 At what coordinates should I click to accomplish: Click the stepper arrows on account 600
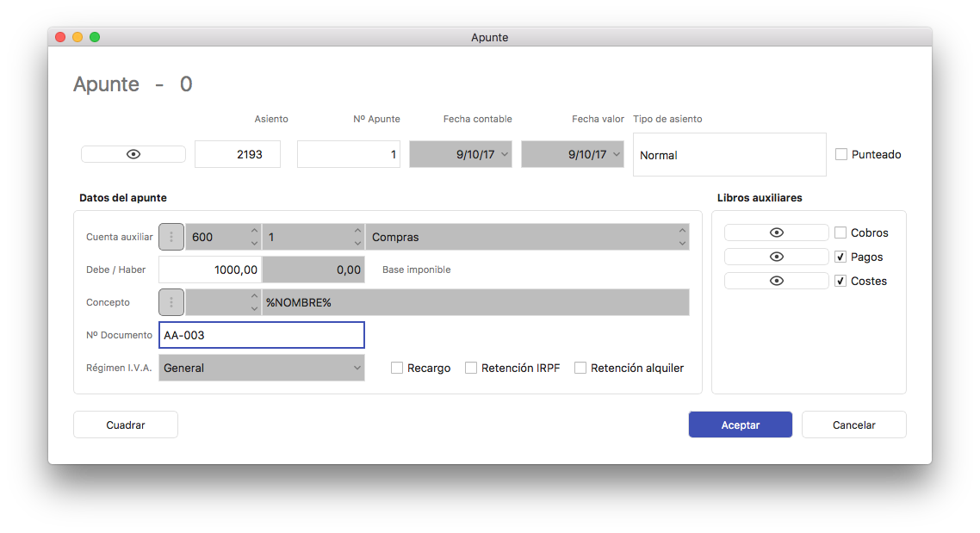tap(254, 237)
